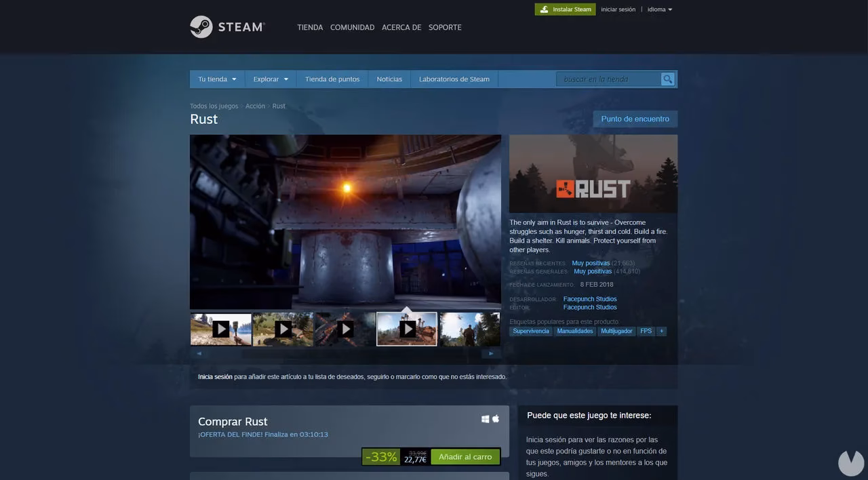Open SOPORTE in top navigation

click(445, 27)
